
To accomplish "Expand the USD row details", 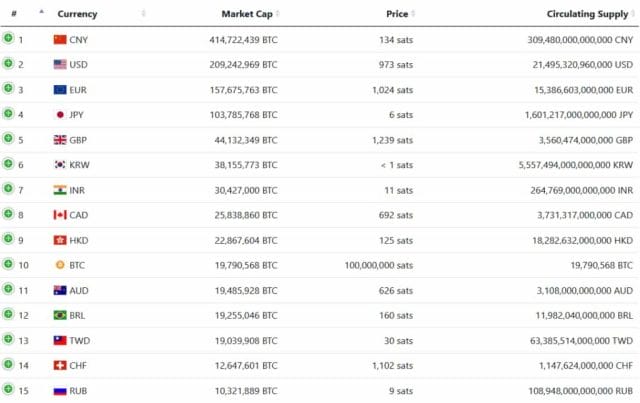I will point(8,63).
